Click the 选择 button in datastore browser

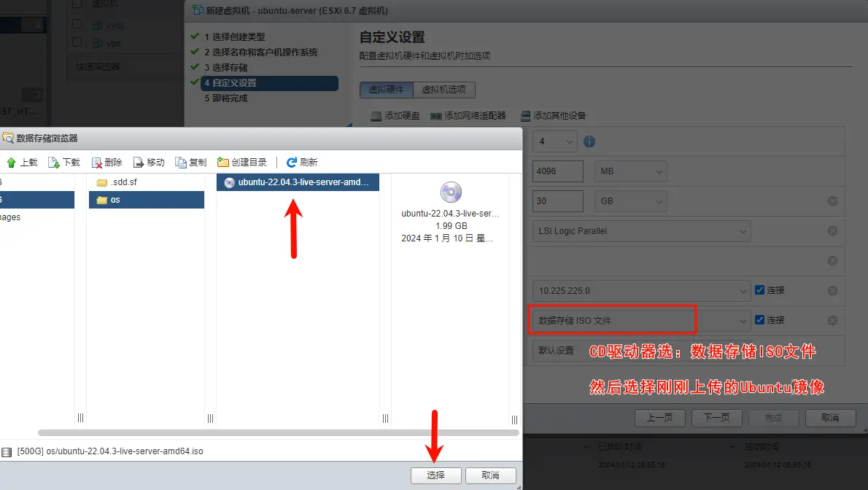tap(435, 475)
